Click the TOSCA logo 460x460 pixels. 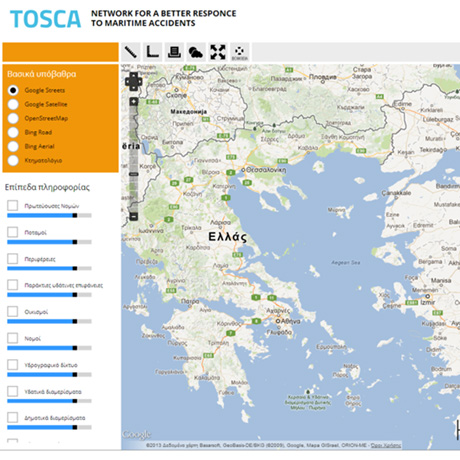pyautogui.click(x=45, y=19)
